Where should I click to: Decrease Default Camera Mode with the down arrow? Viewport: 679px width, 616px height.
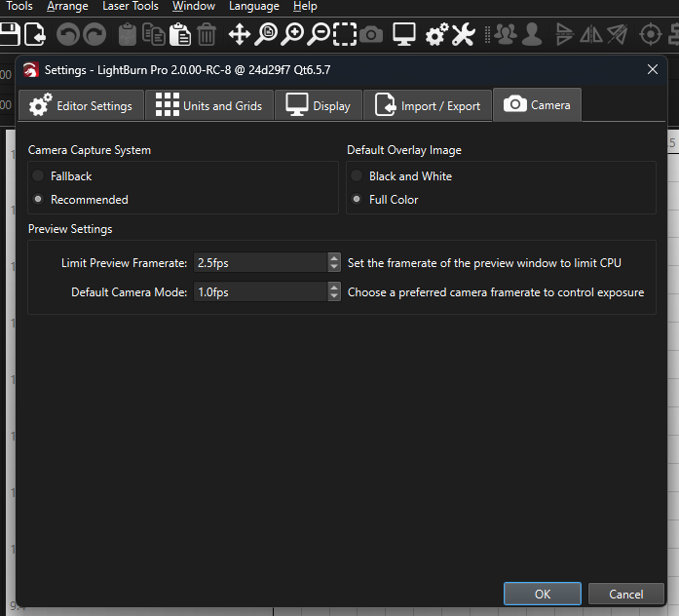334,296
